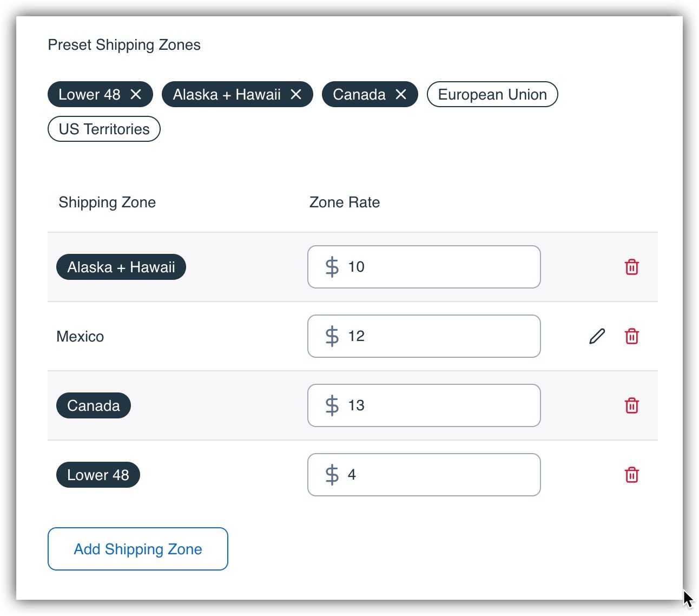Delete the Mexico shipping zone row
Viewport: 699px width, 616px height.
tap(631, 336)
